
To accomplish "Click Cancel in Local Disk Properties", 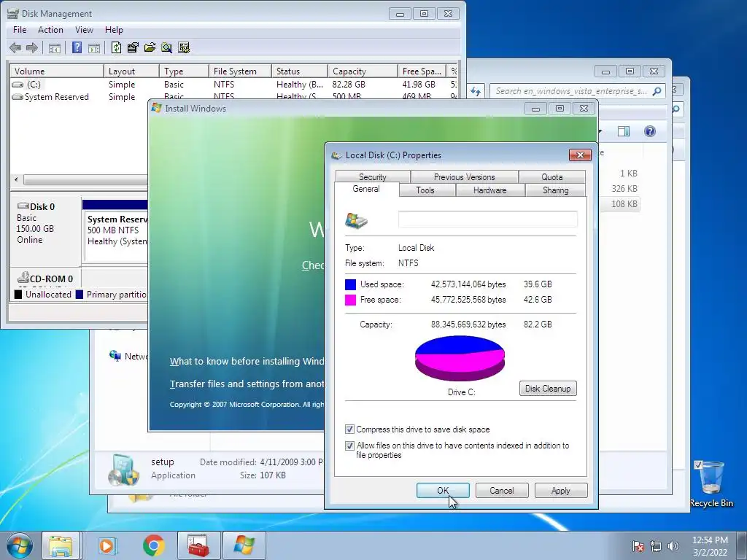I will pos(502,491).
